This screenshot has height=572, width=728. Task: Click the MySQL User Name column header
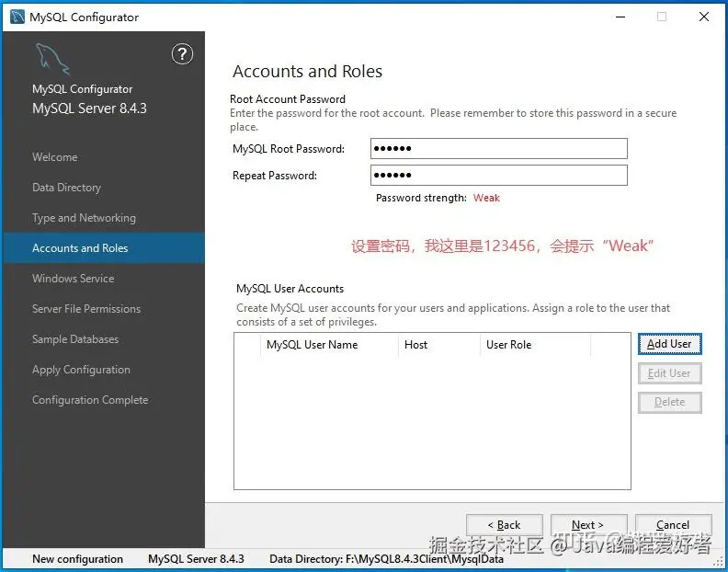[329, 345]
